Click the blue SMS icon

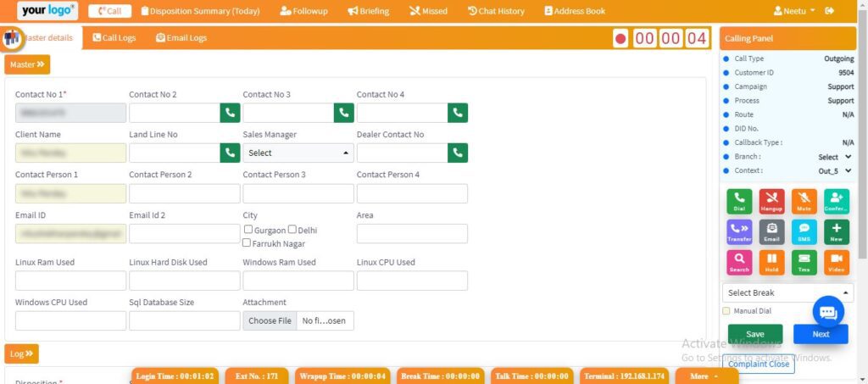pyautogui.click(x=804, y=231)
